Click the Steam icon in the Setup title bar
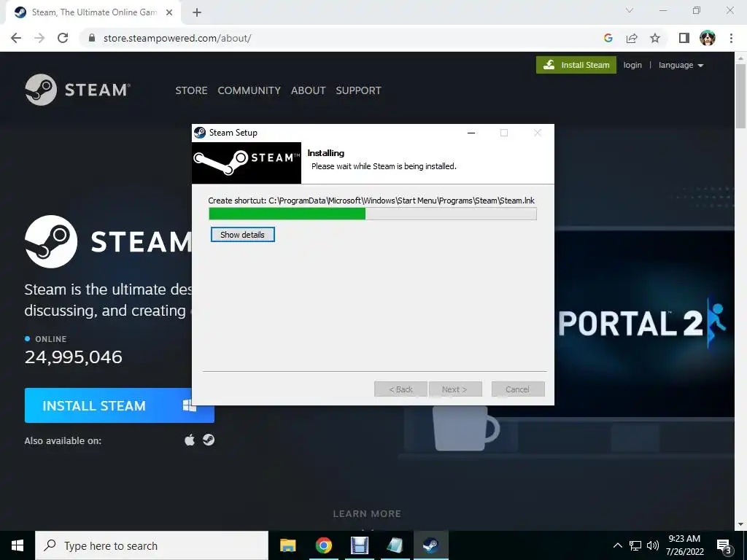 (200, 133)
